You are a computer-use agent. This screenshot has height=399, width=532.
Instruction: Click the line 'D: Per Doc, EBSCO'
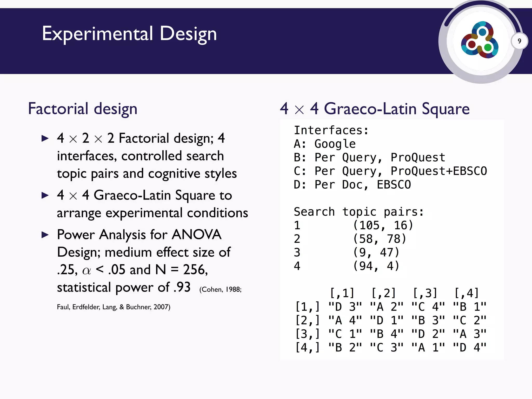coord(352,185)
